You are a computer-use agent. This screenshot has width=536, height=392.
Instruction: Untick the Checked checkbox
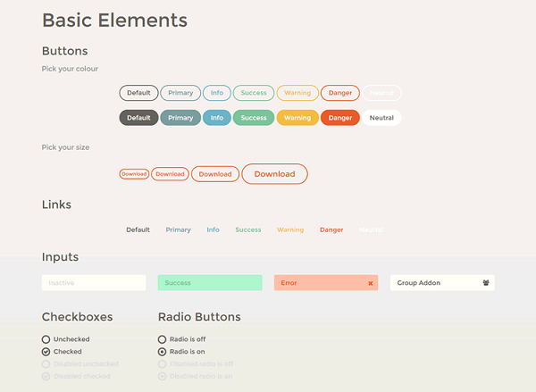46,352
